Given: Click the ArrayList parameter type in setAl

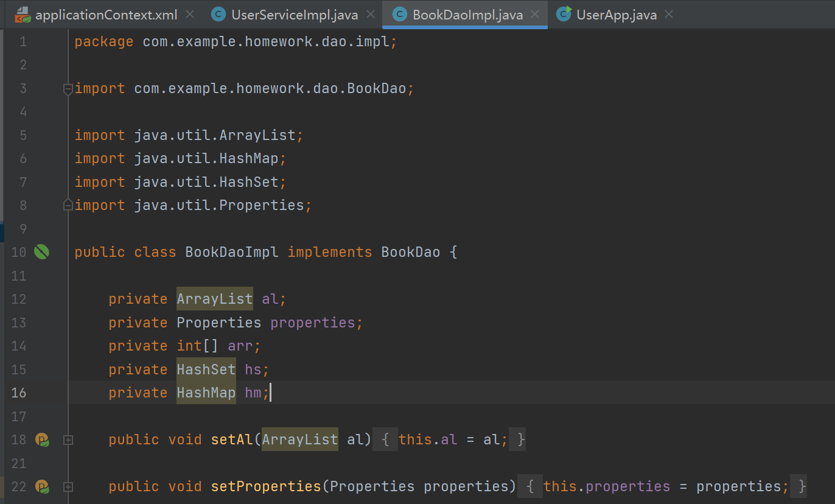Looking at the screenshot, I should pos(300,439).
